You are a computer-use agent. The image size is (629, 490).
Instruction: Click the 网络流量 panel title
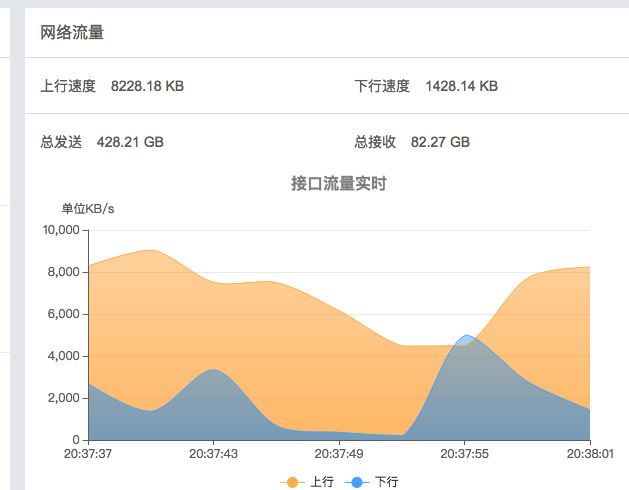tap(72, 33)
